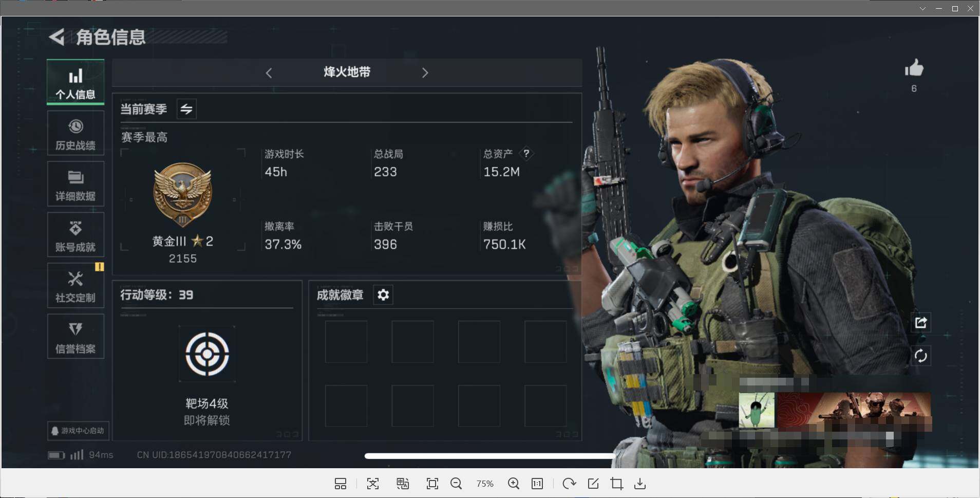Click the 总战局 233 stat
Screen dimensions: 980x498
click(x=388, y=163)
